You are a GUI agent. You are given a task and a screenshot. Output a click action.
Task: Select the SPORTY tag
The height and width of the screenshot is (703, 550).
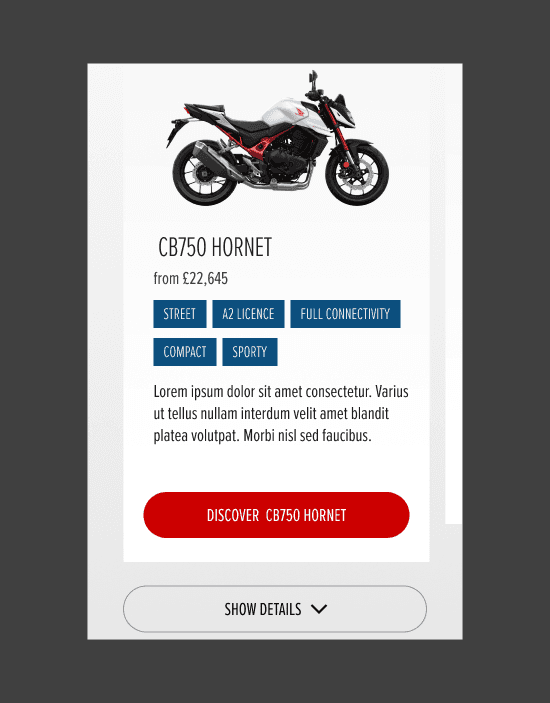(250, 352)
